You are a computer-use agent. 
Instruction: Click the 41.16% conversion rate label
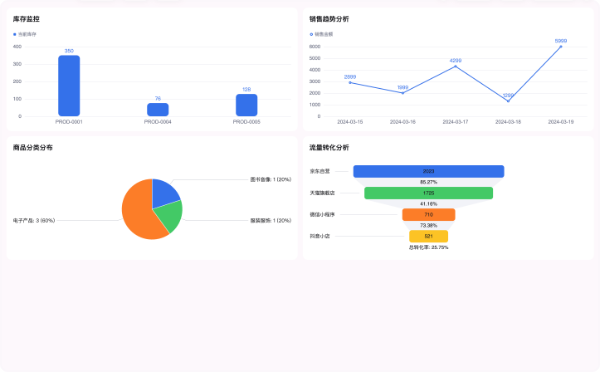429,204
